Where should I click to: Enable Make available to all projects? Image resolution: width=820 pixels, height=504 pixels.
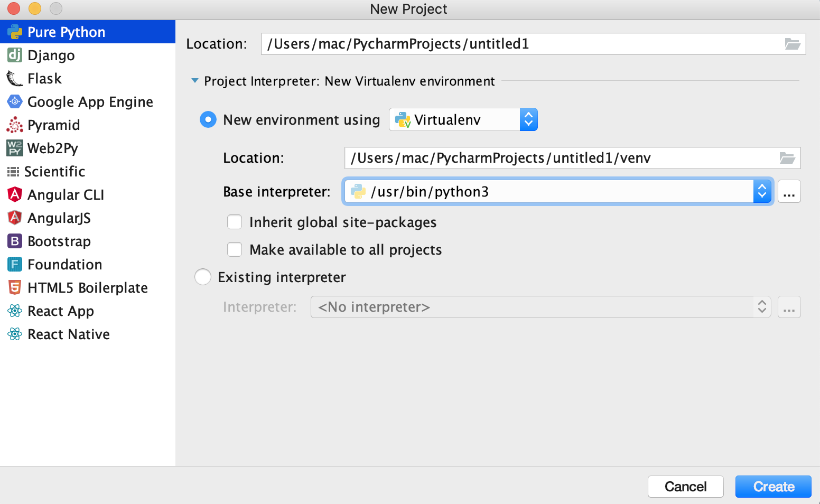point(235,249)
